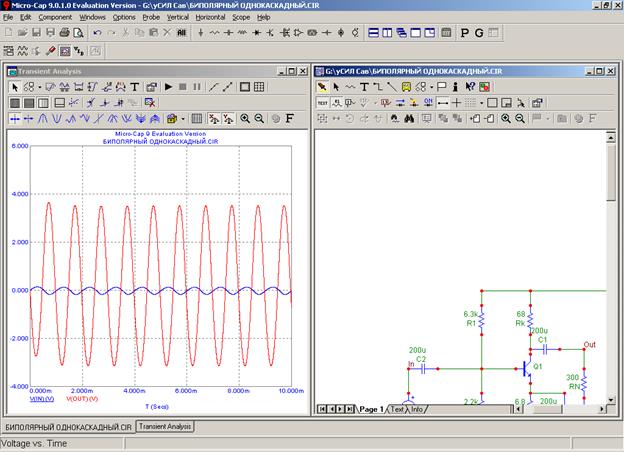Select the Opamp component icon
624x452 pixels.
(298, 33)
